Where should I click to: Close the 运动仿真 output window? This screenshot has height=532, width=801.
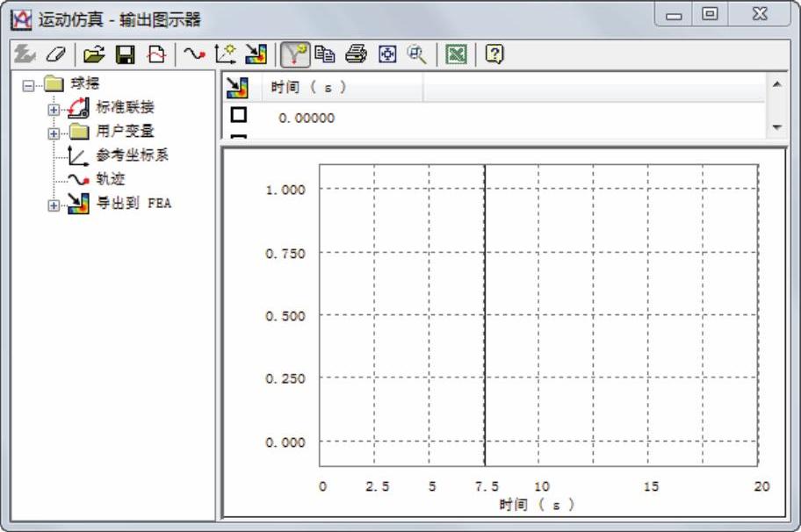[x=759, y=14]
